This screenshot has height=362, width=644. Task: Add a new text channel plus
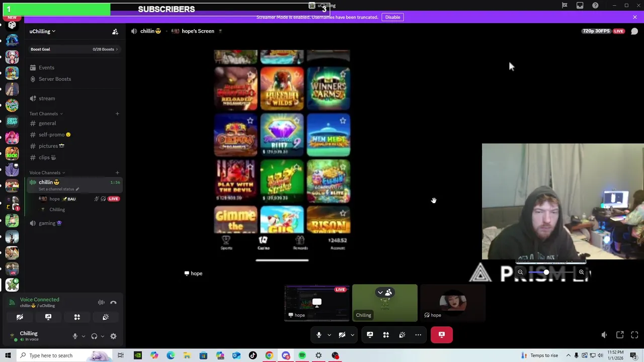click(x=117, y=114)
